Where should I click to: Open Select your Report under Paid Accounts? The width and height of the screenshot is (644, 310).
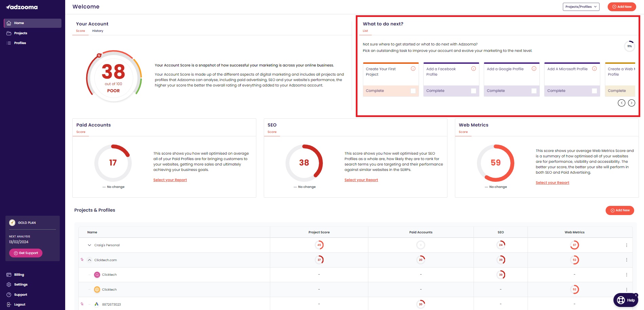click(x=170, y=180)
